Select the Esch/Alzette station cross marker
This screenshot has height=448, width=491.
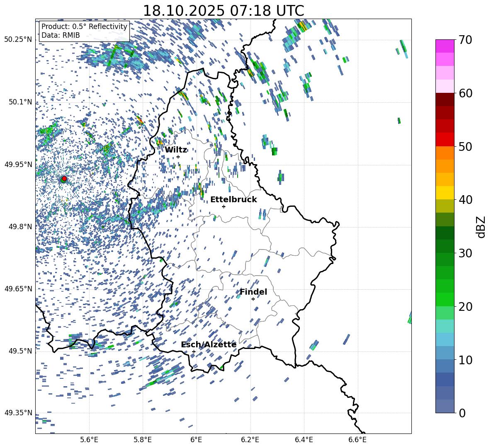click(x=194, y=351)
